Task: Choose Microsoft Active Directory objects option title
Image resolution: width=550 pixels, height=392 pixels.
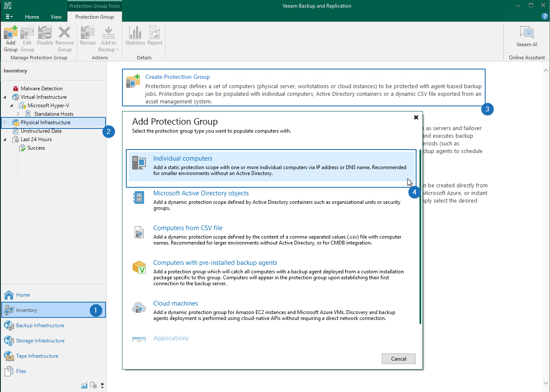Action: 201,193
